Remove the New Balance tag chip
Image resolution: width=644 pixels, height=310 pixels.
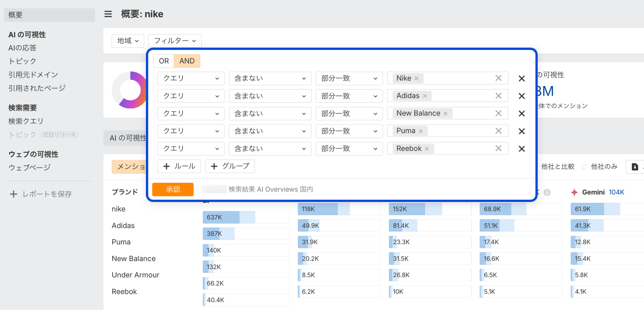pos(445,114)
